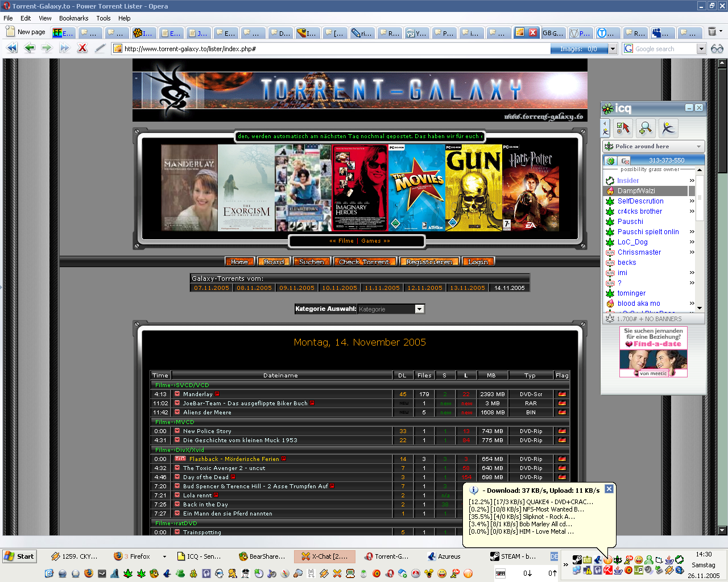Go back with the green back arrow
This screenshot has width=728, height=582.
[30, 48]
